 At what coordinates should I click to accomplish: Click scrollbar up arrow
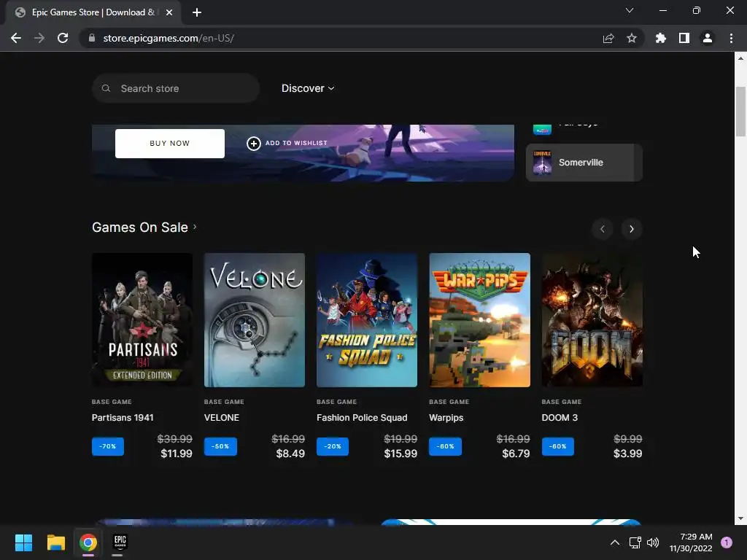pyautogui.click(x=740, y=58)
